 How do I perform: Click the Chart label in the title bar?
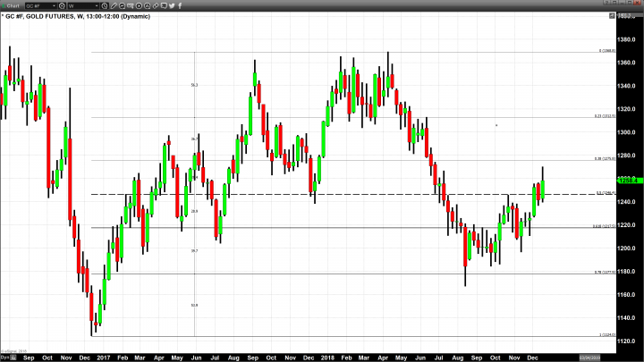point(13,4)
